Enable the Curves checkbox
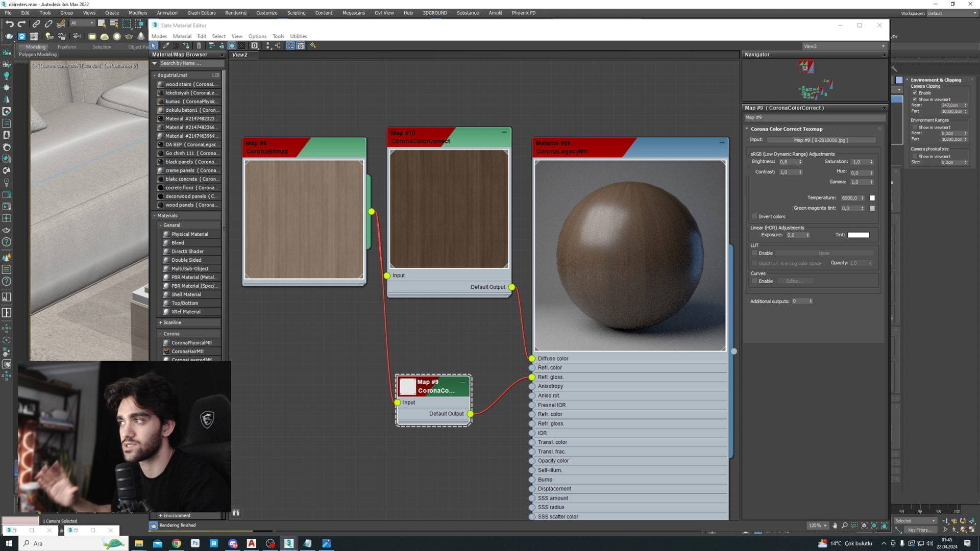 click(754, 281)
